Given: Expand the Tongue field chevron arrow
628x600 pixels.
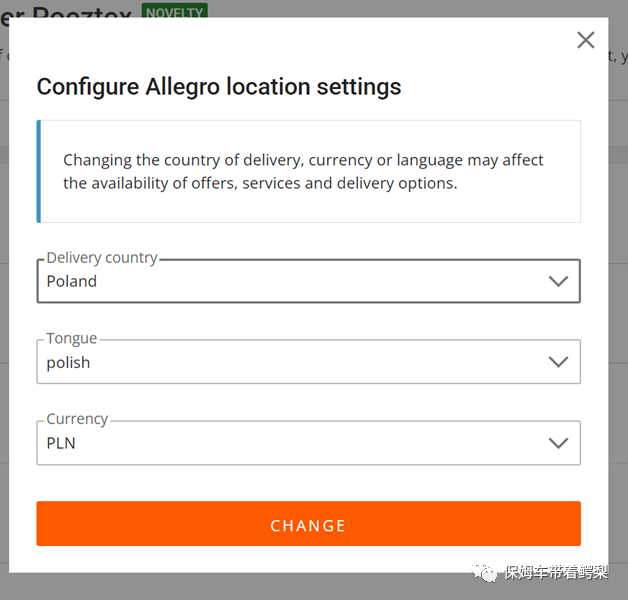Looking at the screenshot, I should pos(558,362).
